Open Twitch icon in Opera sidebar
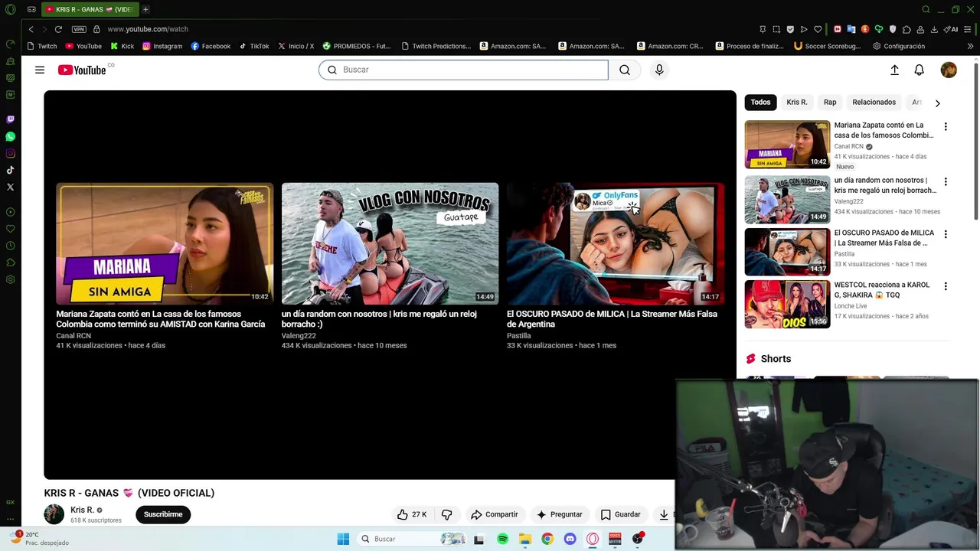 coord(10,119)
